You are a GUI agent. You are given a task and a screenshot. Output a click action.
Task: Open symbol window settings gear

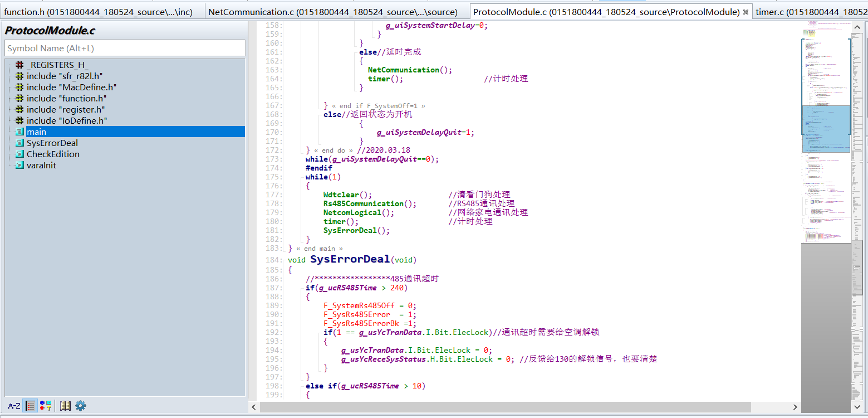click(81, 406)
